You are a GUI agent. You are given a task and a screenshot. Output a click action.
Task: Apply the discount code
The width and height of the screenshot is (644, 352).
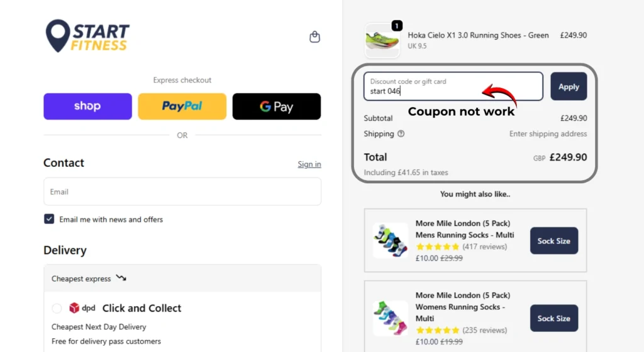(569, 86)
